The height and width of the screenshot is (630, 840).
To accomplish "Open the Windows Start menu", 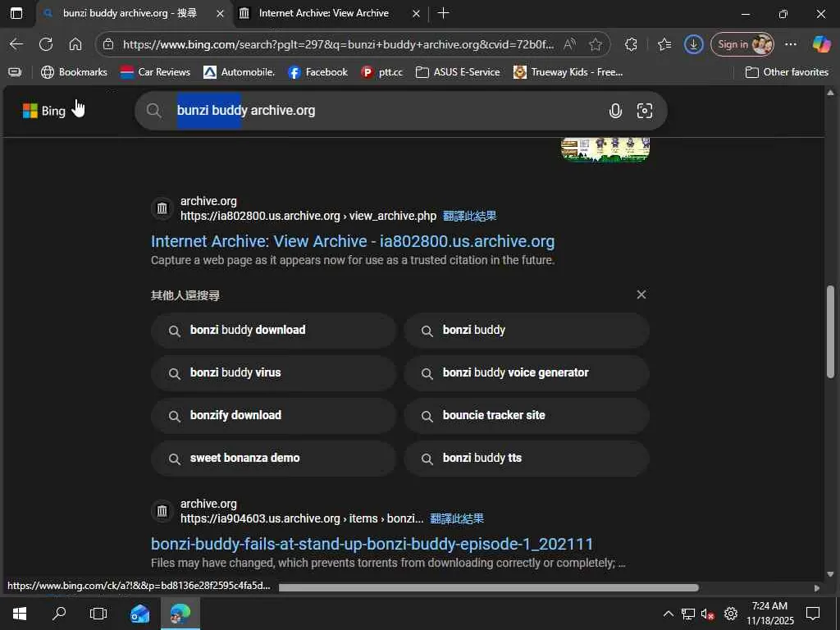I will (x=20, y=614).
